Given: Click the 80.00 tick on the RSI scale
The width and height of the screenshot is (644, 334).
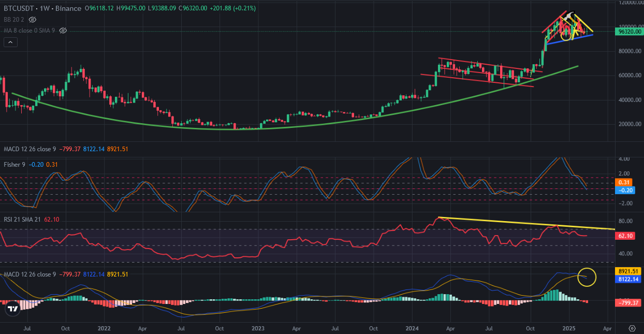Looking at the screenshot, I should (625, 221).
